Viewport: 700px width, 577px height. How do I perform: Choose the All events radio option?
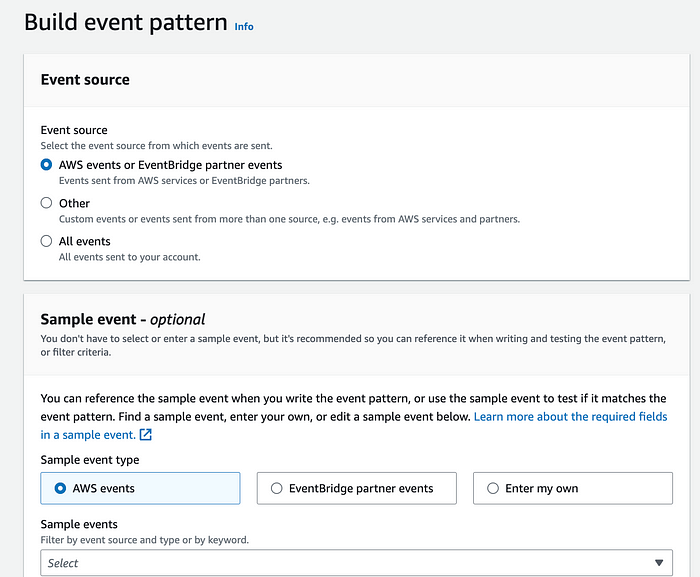(46, 241)
